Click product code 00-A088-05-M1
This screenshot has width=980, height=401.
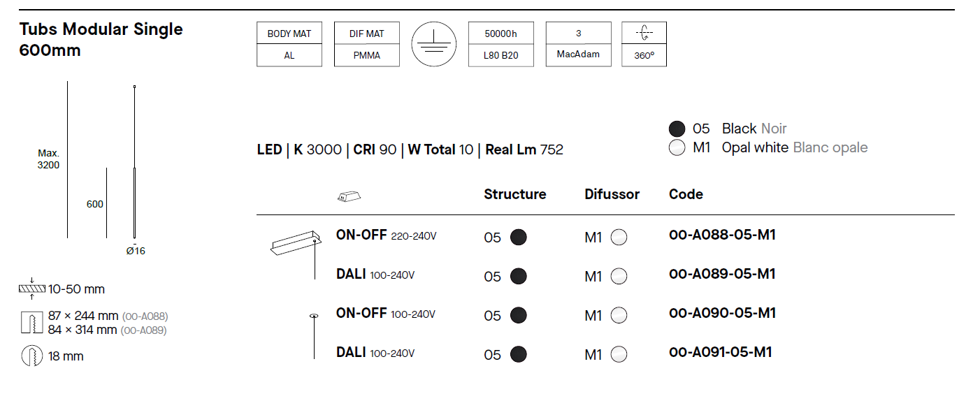(x=722, y=235)
